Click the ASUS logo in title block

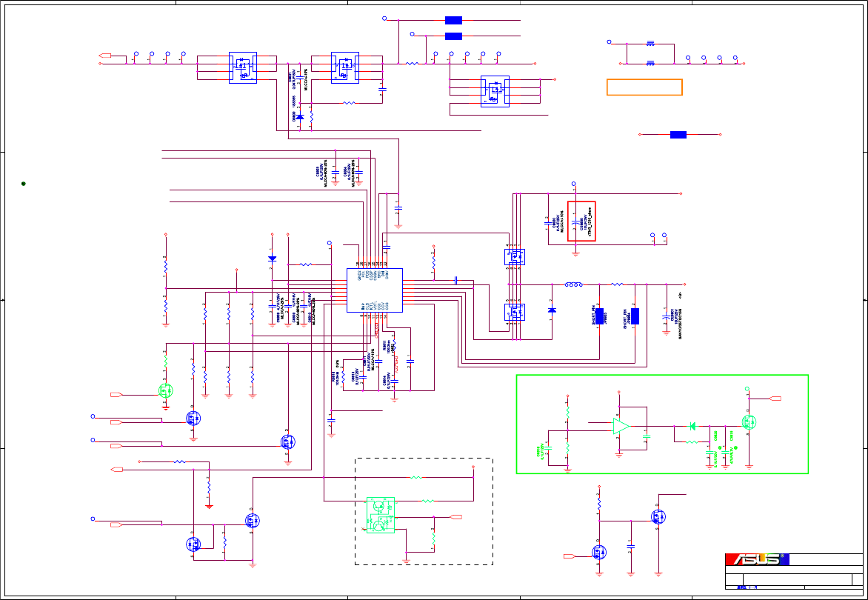click(x=758, y=559)
